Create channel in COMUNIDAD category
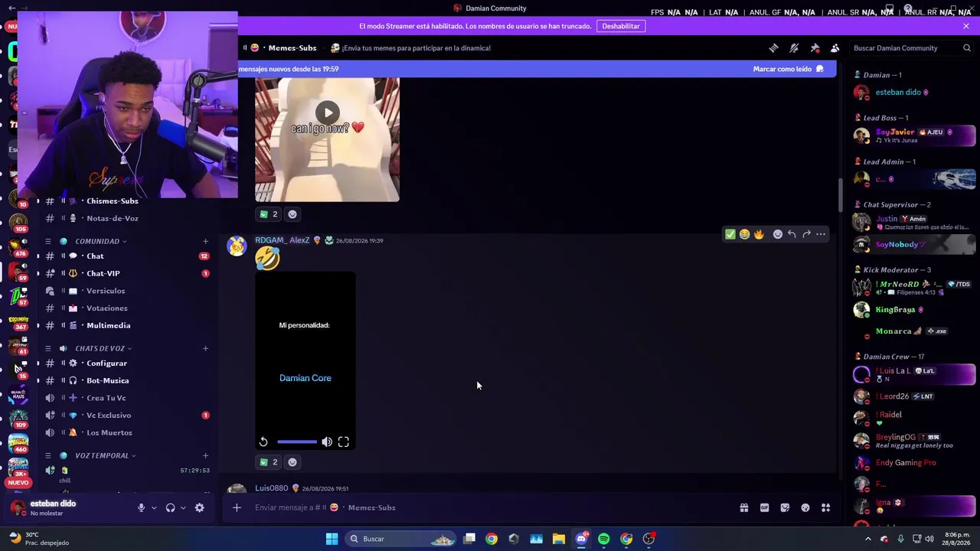980x551 pixels. pos(205,241)
